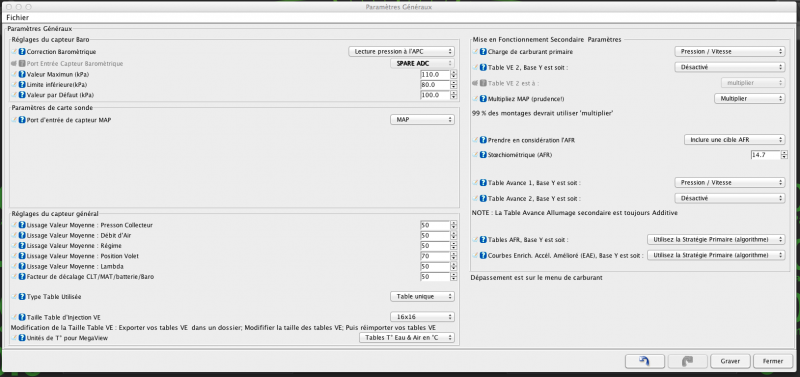The width and height of the screenshot is (800, 377).
Task: Expand the Multipliez MAP dropdown
Action: pos(749,98)
